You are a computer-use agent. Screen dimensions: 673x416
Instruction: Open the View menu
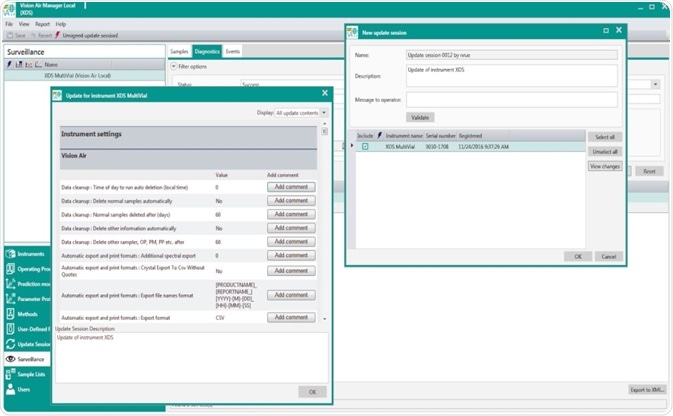[x=24, y=24]
